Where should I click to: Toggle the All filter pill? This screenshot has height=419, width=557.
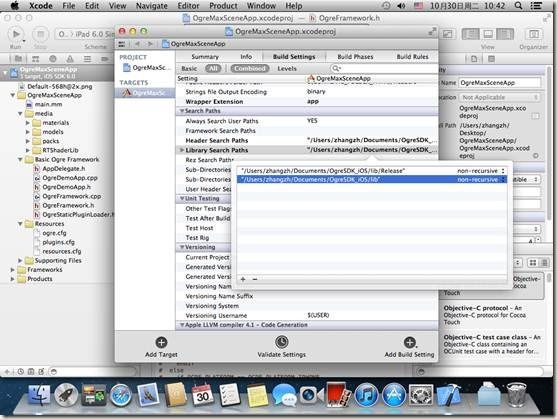(213, 68)
